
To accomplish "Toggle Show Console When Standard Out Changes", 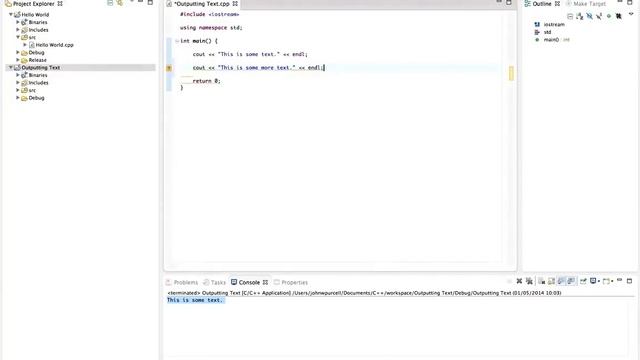I will coord(561,281).
